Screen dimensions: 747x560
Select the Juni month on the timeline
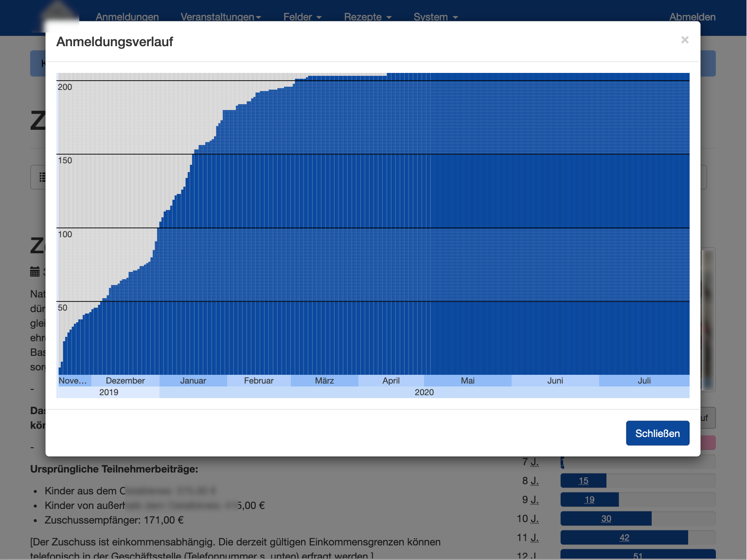tap(555, 381)
